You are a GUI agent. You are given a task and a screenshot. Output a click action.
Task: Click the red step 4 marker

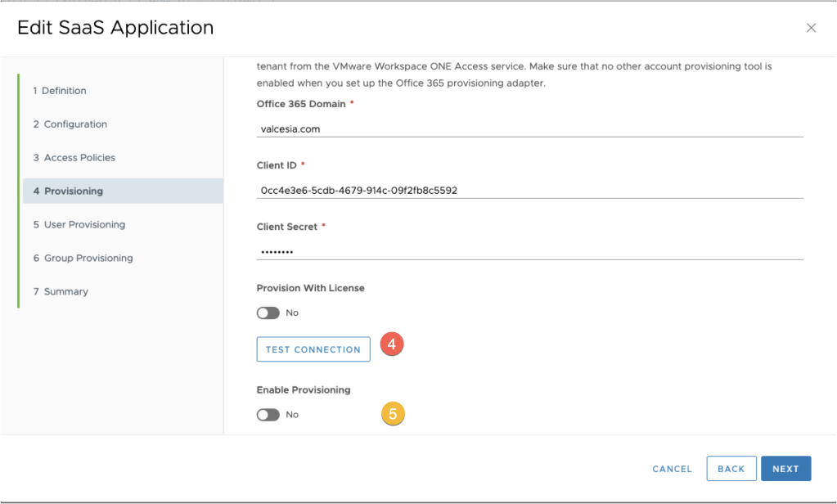click(x=392, y=344)
